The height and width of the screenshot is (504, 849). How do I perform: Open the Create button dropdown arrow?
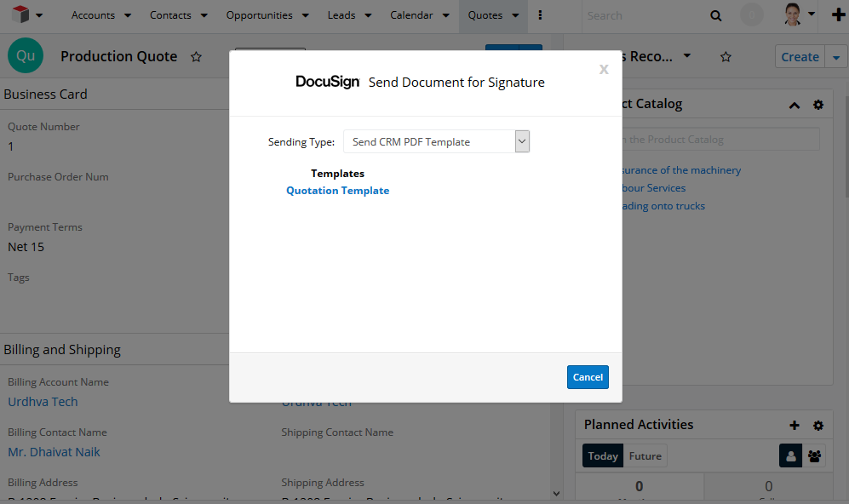(x=836, y=57)
